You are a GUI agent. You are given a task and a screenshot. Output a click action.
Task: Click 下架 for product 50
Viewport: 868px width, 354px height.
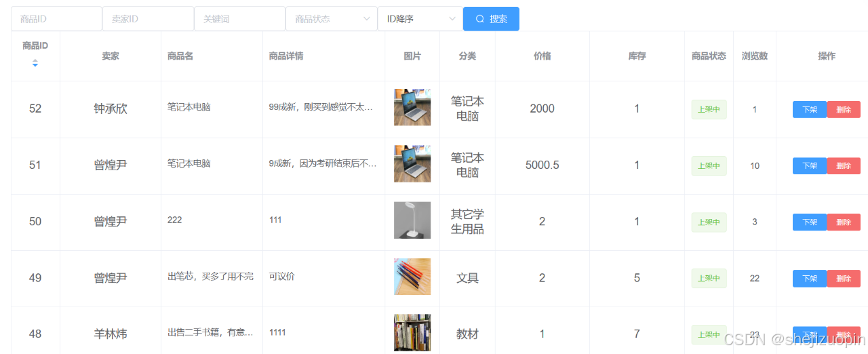(810, 222)
